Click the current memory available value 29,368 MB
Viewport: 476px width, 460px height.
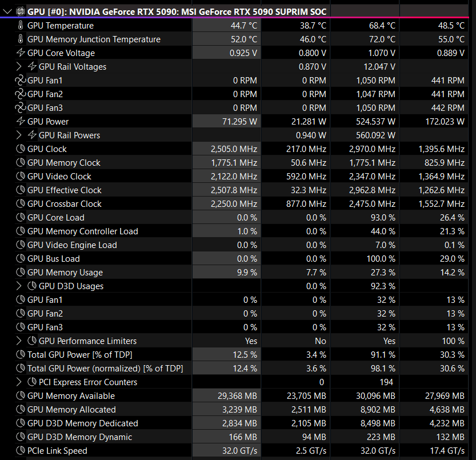pos(237,396)
